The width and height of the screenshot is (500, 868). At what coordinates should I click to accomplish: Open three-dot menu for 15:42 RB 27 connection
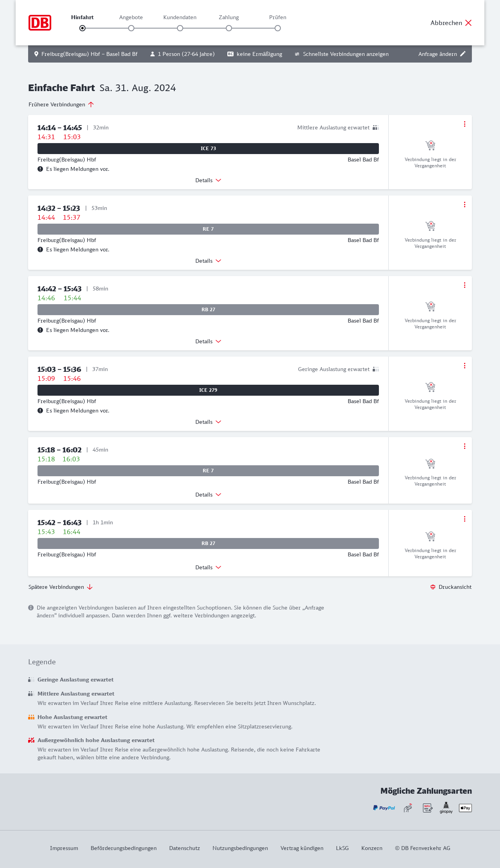point(464,519)
